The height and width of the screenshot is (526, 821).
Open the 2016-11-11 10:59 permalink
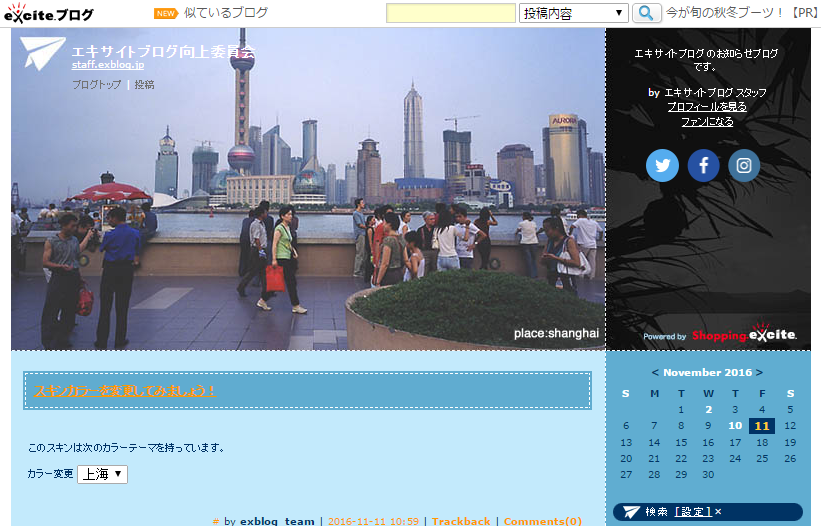373,521
